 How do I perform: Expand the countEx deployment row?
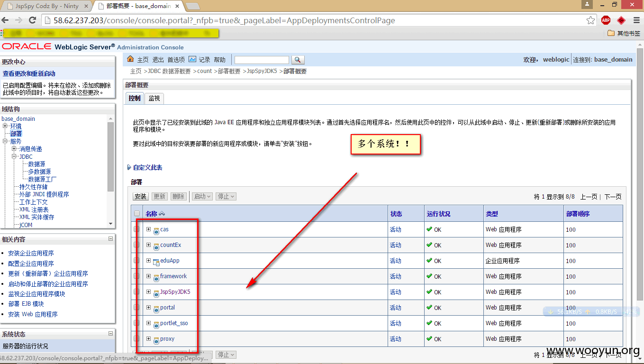pos(148,245)
